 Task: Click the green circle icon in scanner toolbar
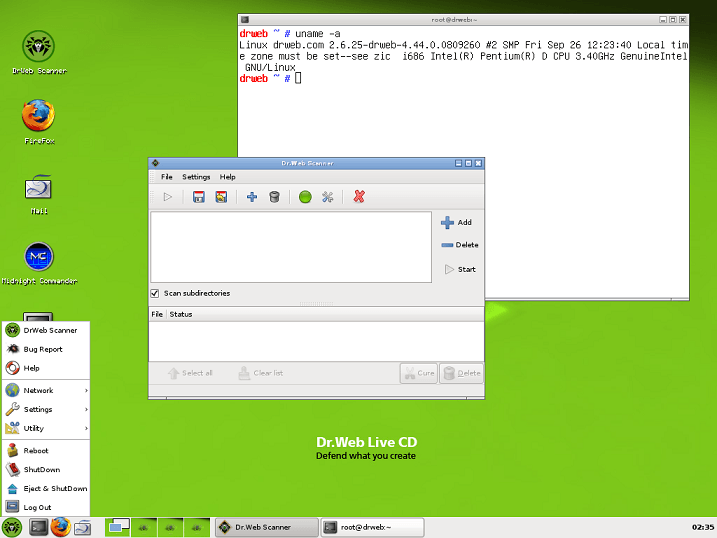(x=305, y=197)
